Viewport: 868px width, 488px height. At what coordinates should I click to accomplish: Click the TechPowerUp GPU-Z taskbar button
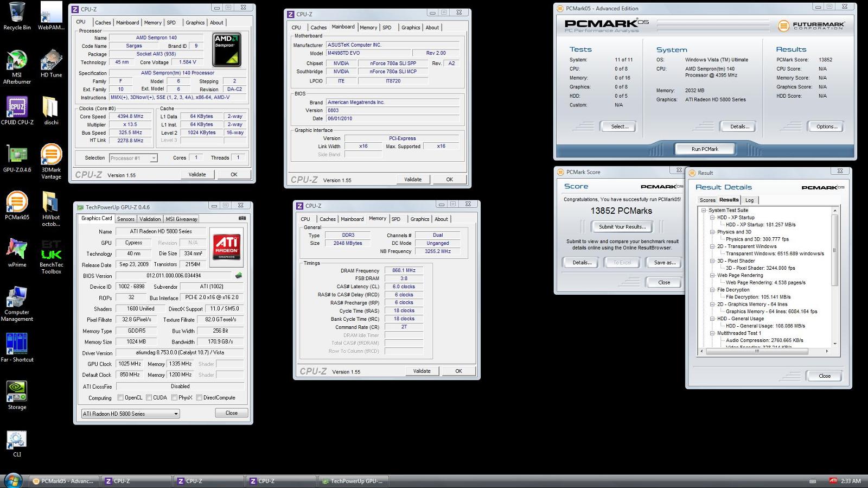pos(353,481)
